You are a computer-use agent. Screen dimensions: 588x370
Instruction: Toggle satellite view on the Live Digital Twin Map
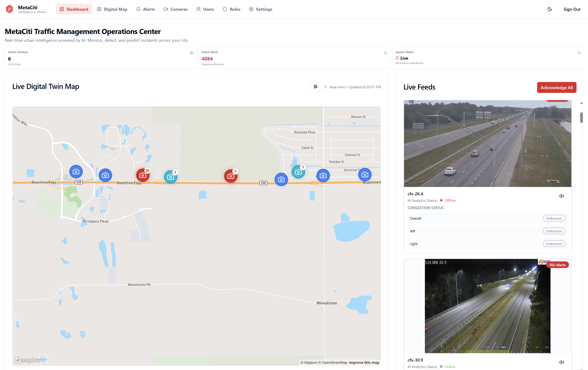point(315,87)
